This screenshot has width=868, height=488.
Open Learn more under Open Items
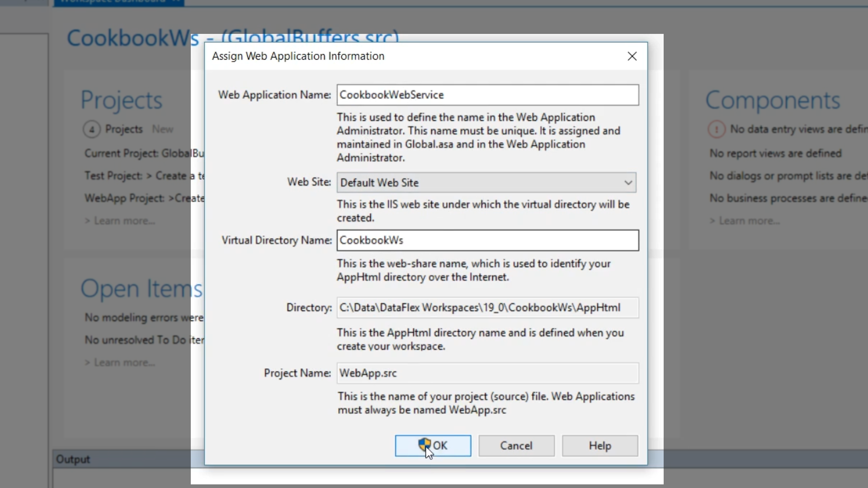[x=124, y=363]
